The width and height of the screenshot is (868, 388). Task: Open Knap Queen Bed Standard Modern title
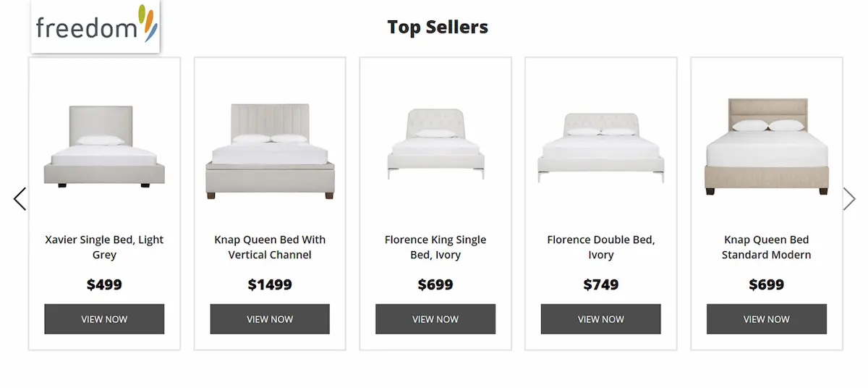click(x=767, y=247)
